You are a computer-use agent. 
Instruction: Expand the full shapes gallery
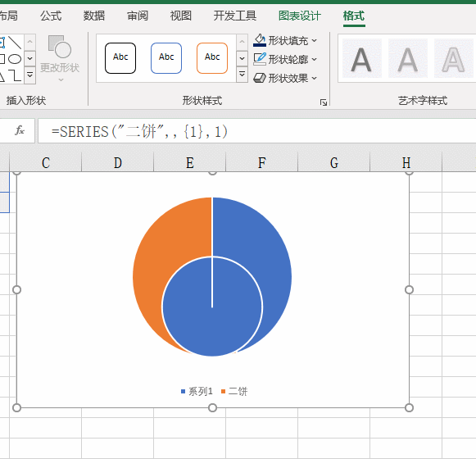pyautogui.click(x=30, y=75)
